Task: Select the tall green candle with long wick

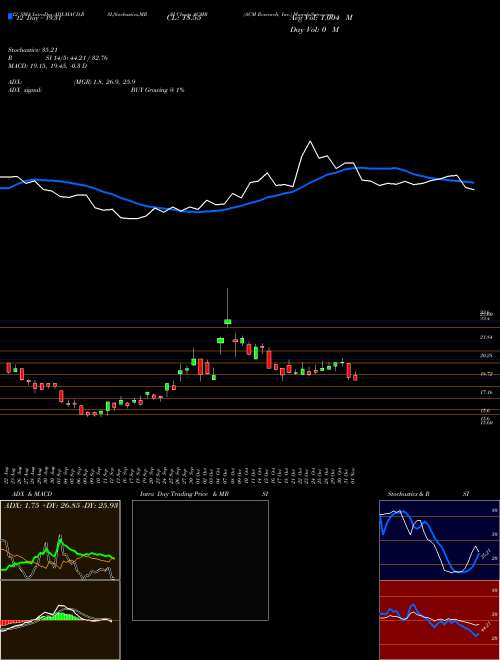Action: pyautogui.click(x=227, y=322)
